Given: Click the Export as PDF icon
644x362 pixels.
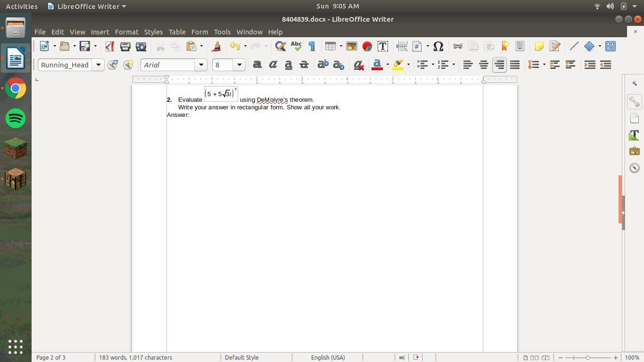Looking at the screenshot, I should tap(110, 46).
